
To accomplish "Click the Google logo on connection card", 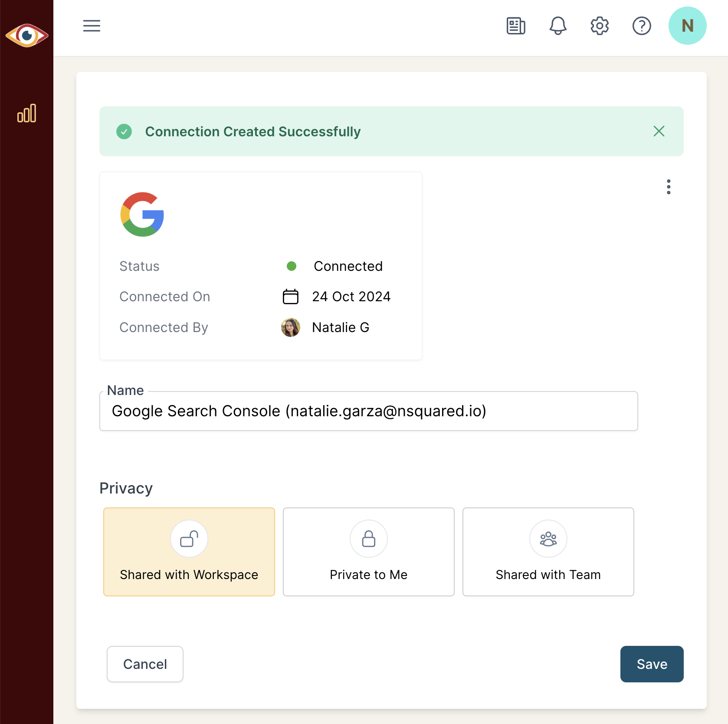I will 142,214.
